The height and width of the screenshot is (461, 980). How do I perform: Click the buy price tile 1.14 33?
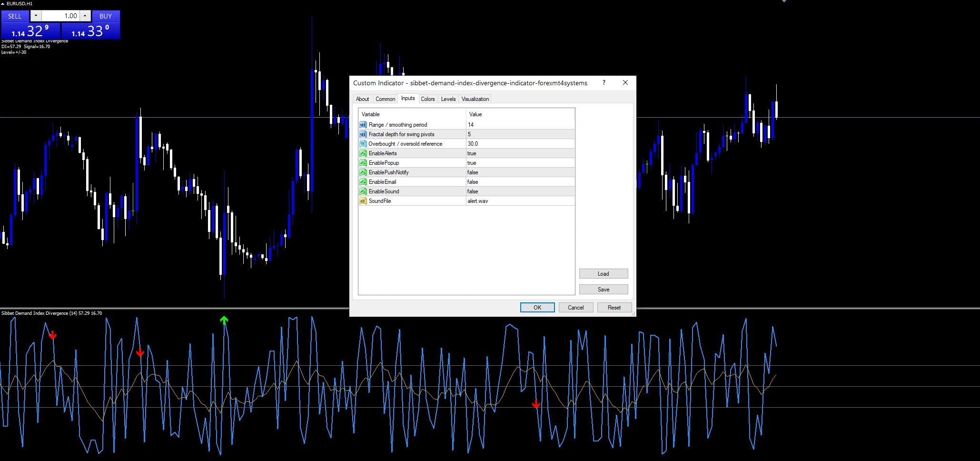pyautogui.click(x=90, y=31)
